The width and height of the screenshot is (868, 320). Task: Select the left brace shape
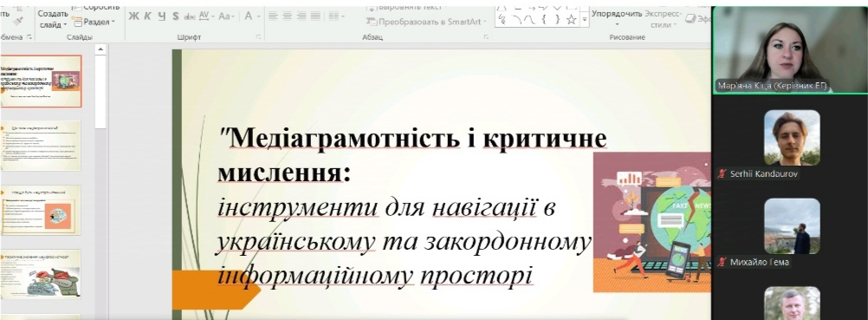pyautogui.click(x=544, y=19)
